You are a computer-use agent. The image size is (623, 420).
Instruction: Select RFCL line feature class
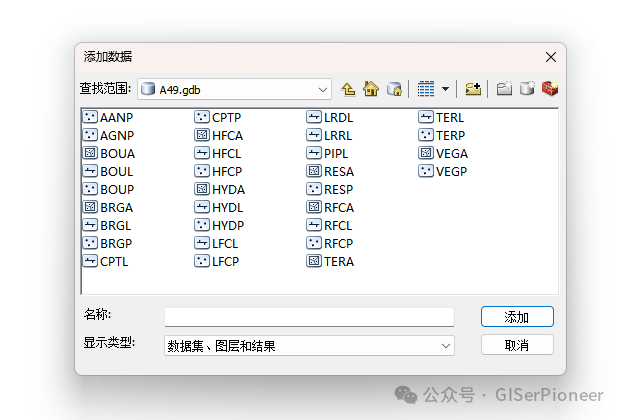(x=329, y=225)
